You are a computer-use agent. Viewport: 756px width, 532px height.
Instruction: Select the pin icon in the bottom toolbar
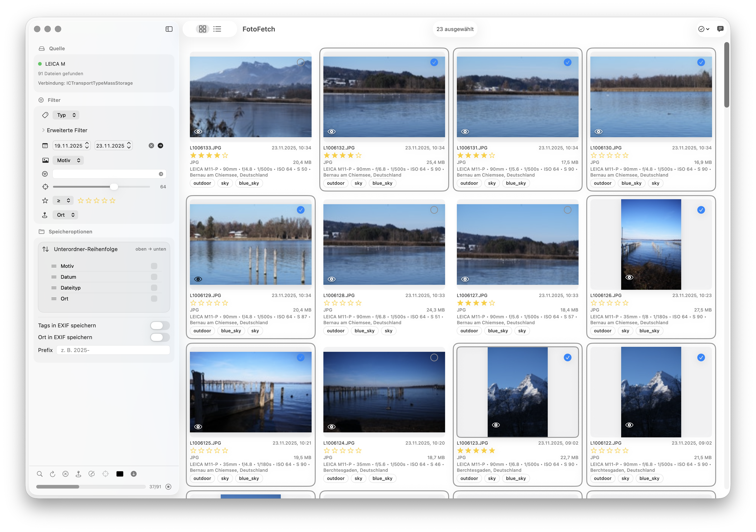coord(78,474)
